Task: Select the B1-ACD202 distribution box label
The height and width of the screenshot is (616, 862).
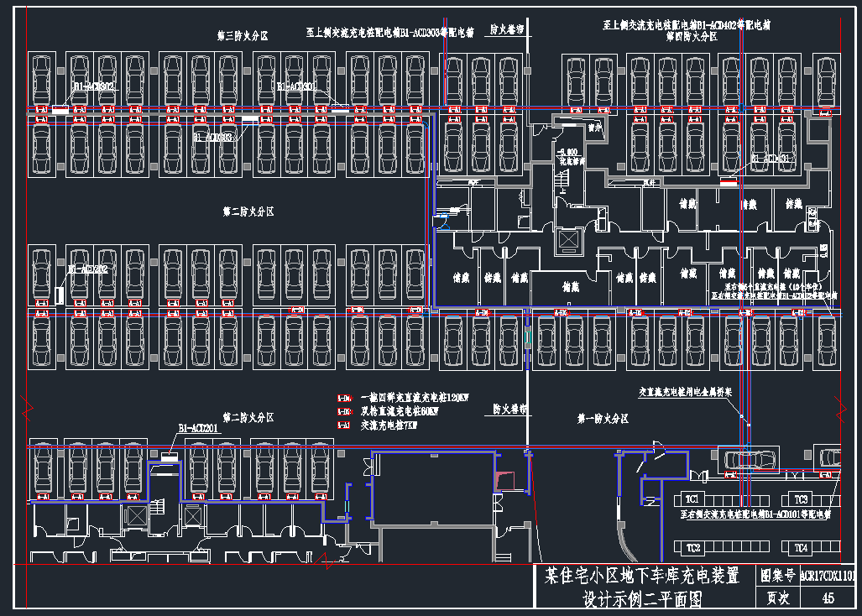Action: tap(87, 269)
